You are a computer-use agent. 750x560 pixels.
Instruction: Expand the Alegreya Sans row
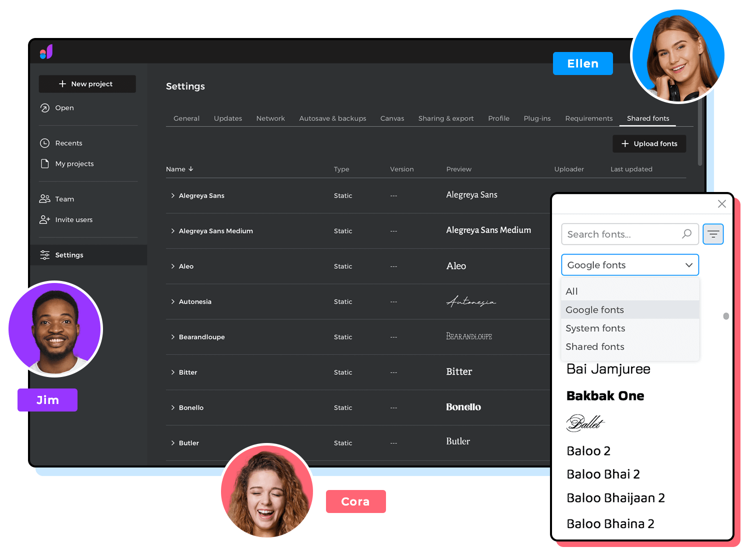[172, 195]
